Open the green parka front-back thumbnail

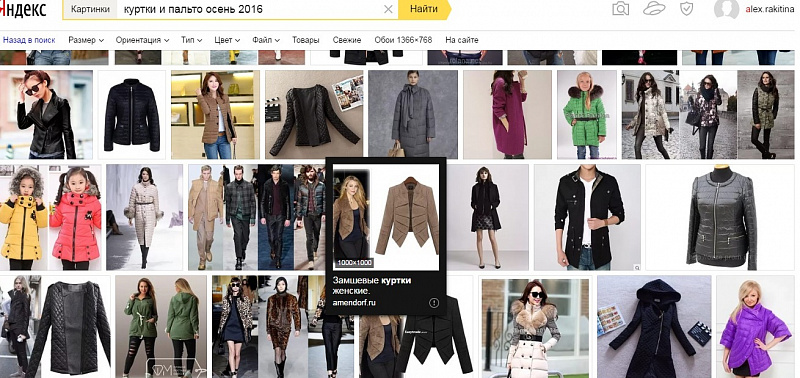[161, 326]
